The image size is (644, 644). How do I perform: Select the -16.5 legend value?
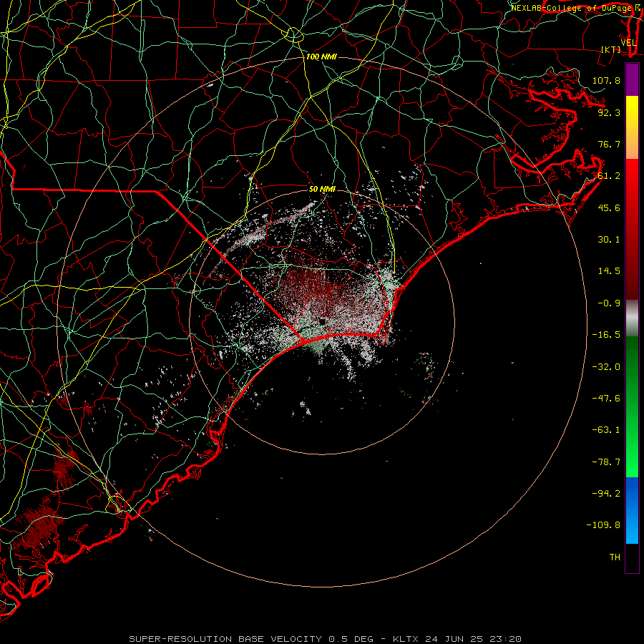coord(606,335)
